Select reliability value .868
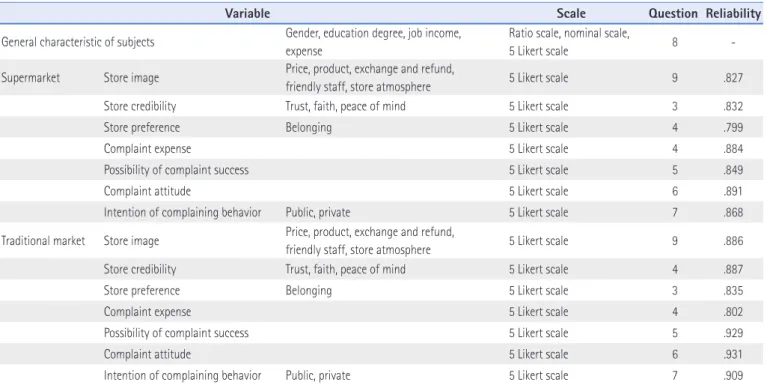The width and height of the screenshot is (767, 385). click(x=733, y=212)
